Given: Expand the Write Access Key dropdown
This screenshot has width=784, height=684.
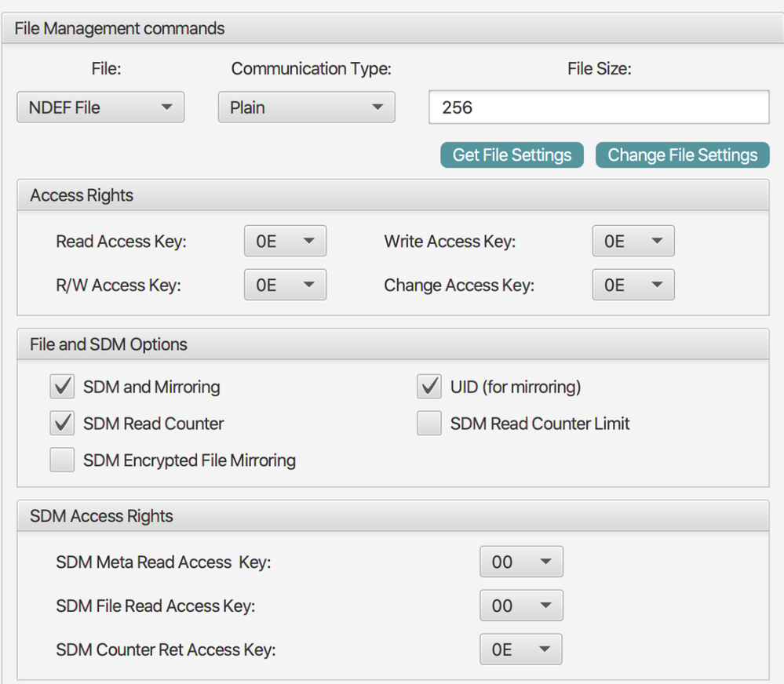Looking at the screenshot, I should tap(633, 242).
